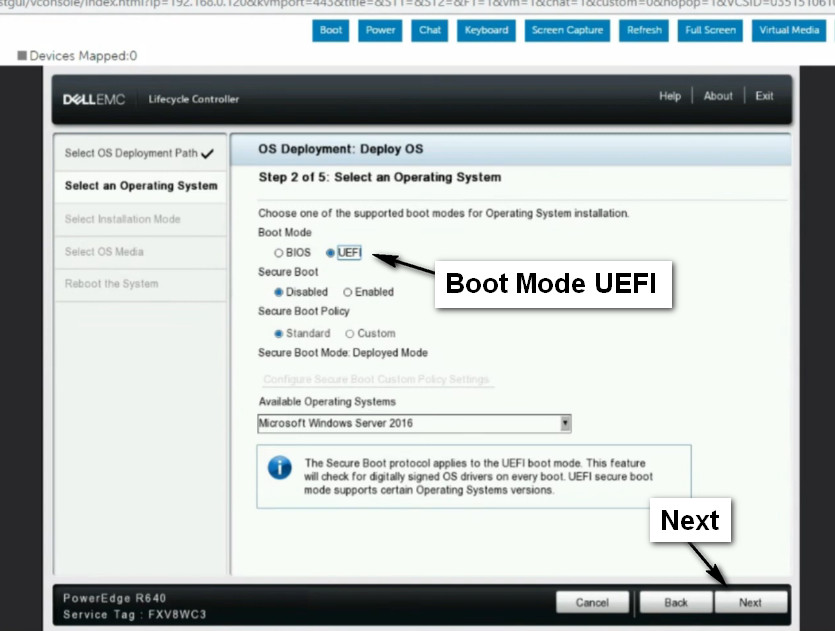Screen dimensions: 835x631
Task: Take a Screen Capture
Action: click(567, 30)
